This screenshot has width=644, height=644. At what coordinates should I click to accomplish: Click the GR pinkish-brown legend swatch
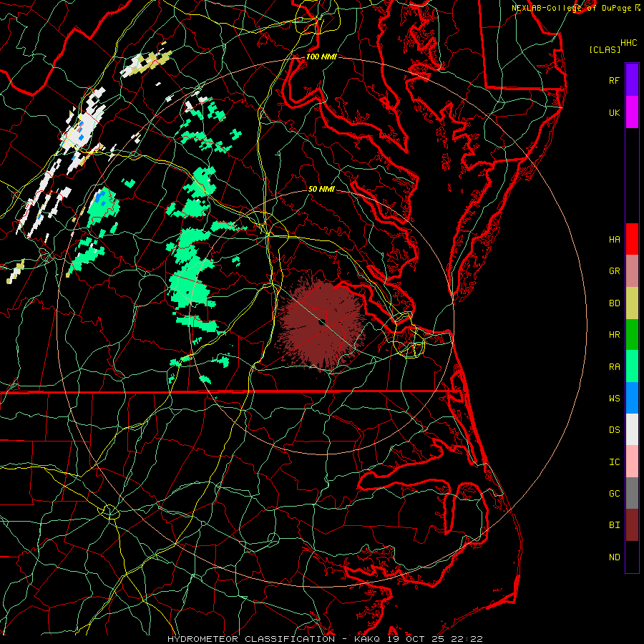point(632,270)
